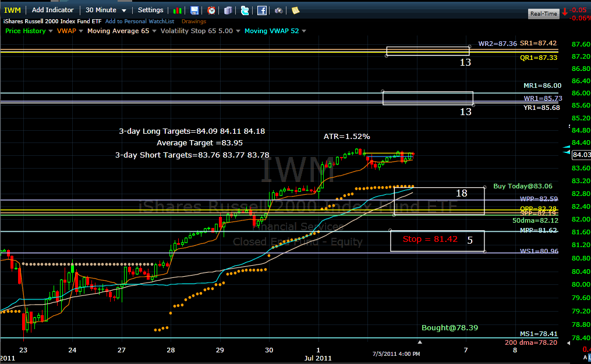Click the floppy disk save icon
This screenshot has height=364, width=591.
[194, 10]
